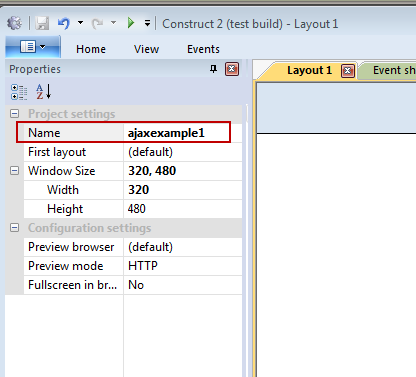Edit the Name field ajaxexample1

click(x=182, y=133)
